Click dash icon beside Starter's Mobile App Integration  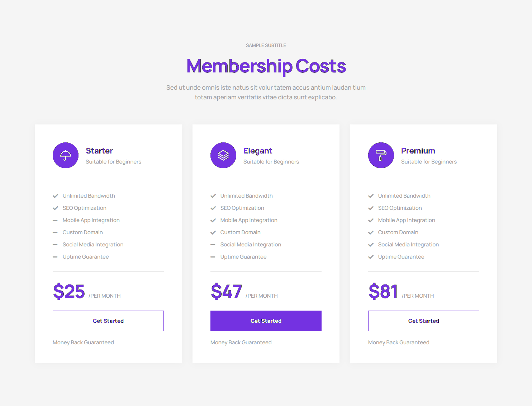coord(55,220)
